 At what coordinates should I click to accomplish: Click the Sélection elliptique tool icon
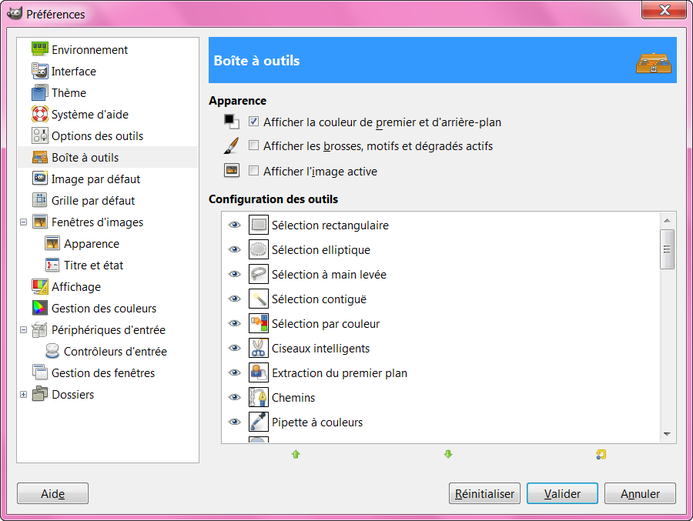(259, 250)
